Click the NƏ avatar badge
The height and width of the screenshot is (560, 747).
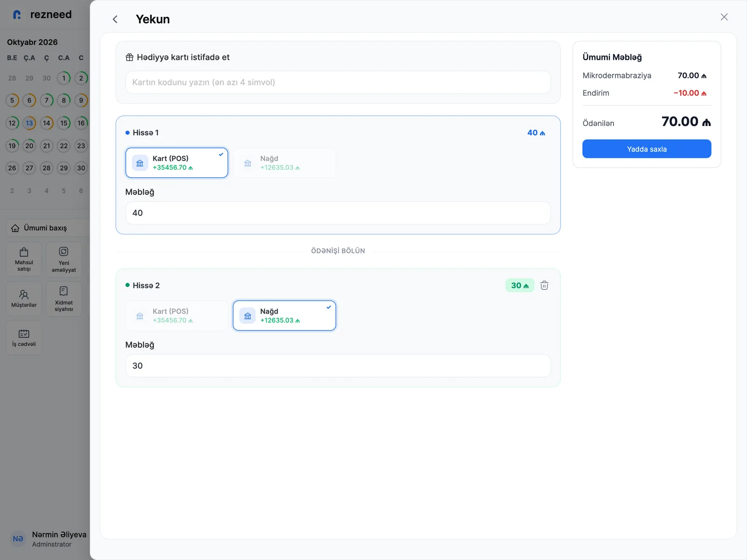click(x=18, y=539)
